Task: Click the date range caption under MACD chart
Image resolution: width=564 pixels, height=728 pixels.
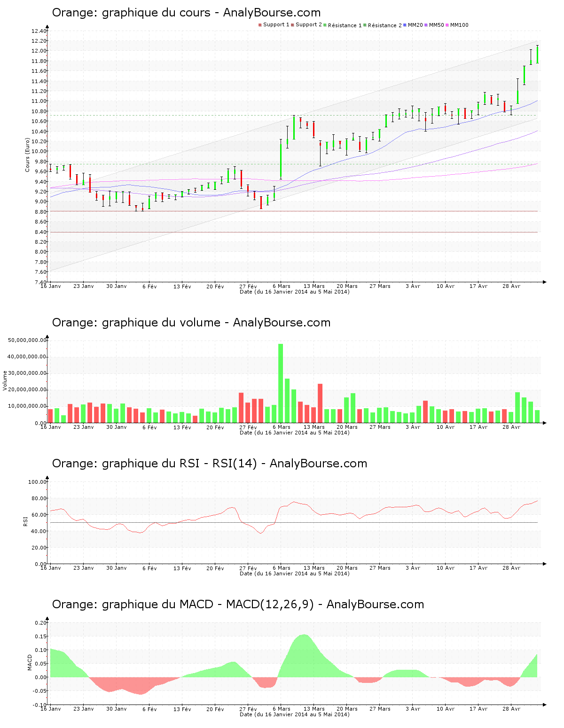Action: 295,714
